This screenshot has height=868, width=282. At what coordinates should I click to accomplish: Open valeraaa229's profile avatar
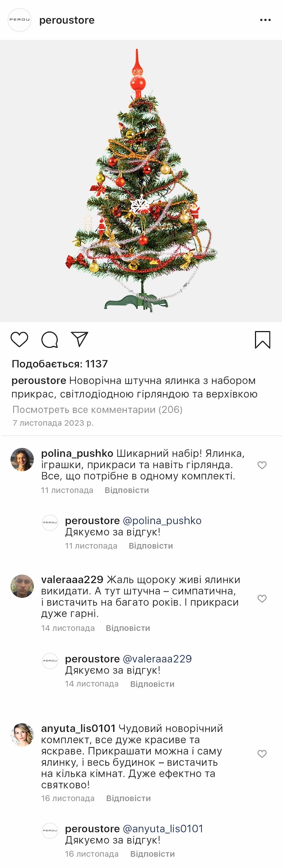coord(22,586)
